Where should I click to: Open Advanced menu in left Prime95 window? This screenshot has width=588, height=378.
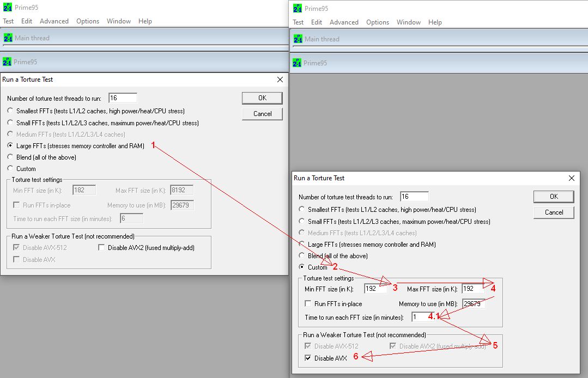[54, 21]
